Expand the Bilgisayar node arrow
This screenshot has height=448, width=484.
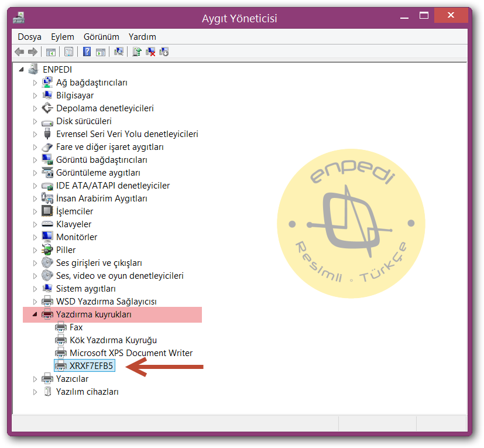(35, 96)
